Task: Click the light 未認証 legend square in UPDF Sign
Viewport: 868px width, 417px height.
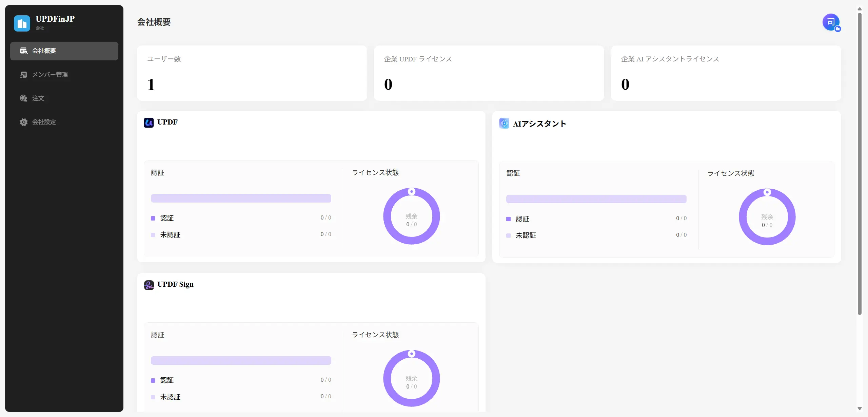Action: click(153, 397)
